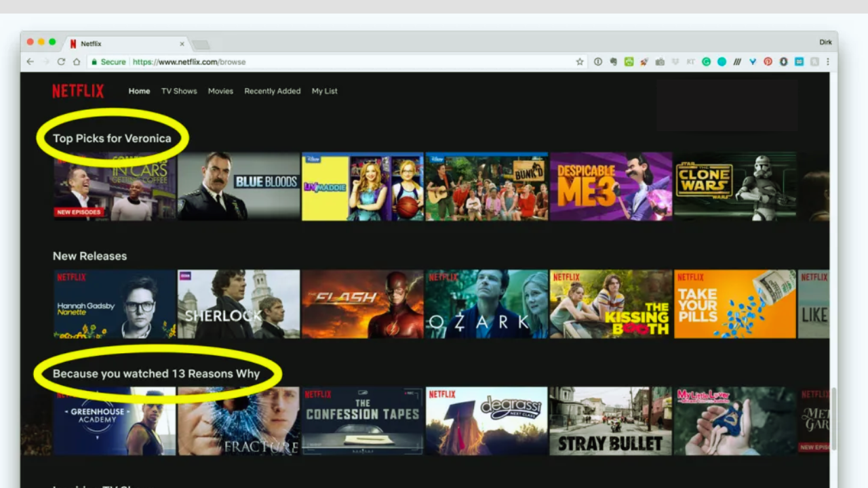Click Because you watched 13 Reasons Why
Screen dimensions: 868x488
point(156,373)
